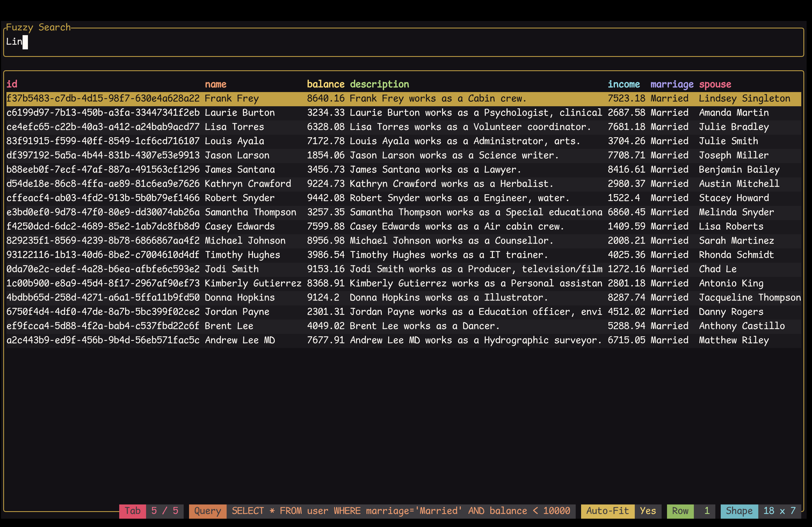The width and height of the screenshot is (812, 527).
Task: Click the 5 / 5 tab counter
Action: (x=165, y=511)
